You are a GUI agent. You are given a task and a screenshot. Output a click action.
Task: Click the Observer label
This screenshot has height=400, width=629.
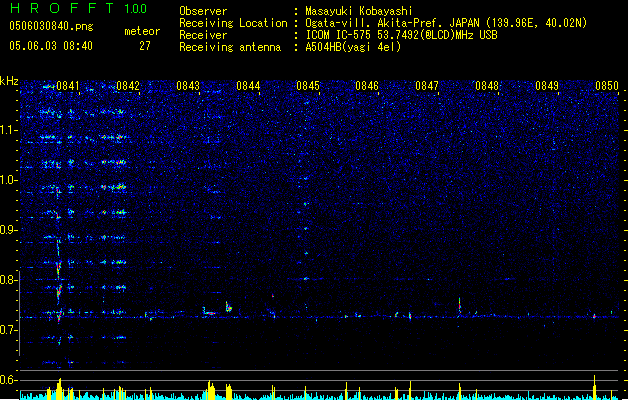click(203, 11)
